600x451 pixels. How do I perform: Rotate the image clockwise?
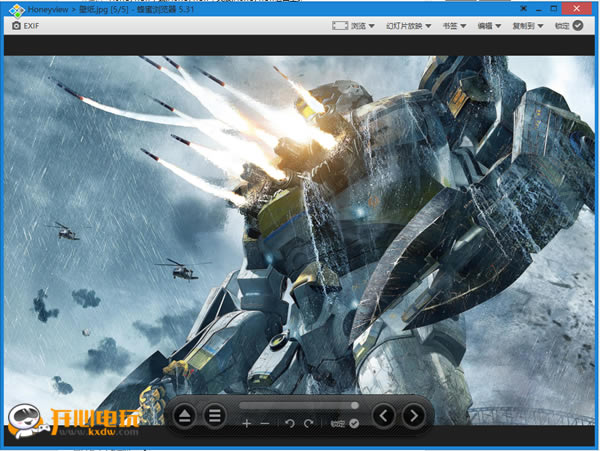pyautogui.click(x=308, y=423)
